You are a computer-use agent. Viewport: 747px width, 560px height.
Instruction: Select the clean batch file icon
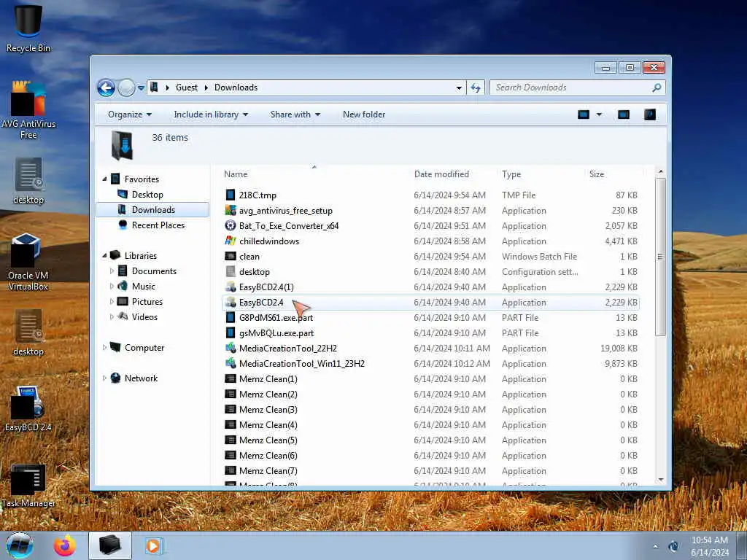230,256
